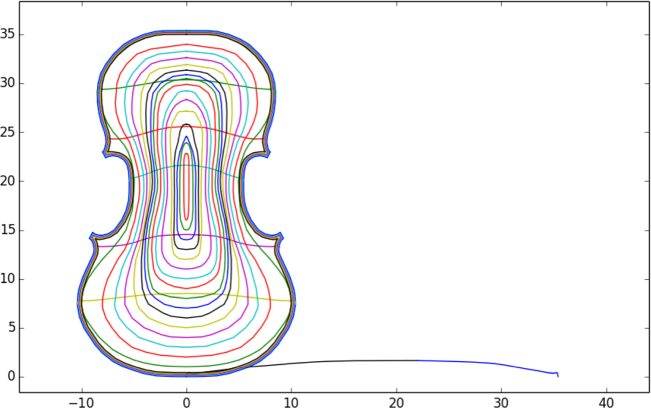
Task: Click the black arch curve segment right of violin
Action: tap(330, 362)
